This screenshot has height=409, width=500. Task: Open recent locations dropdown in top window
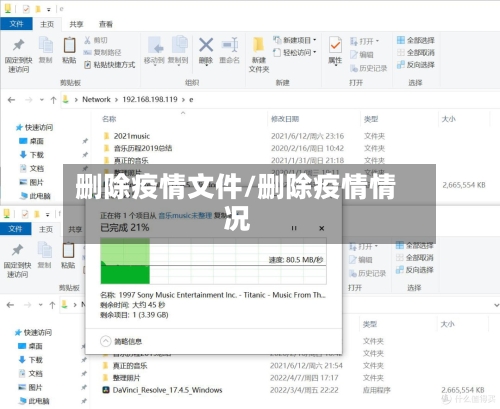(x=42, y=100)
